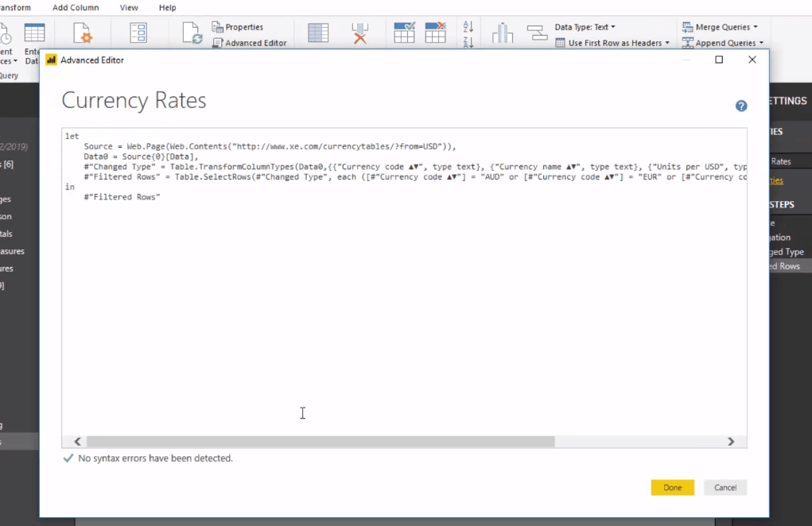The width and height of the screenshot is (812, 526).
Task: Click the horizontal scrollbar thumb in code editor
Action: 321,441
